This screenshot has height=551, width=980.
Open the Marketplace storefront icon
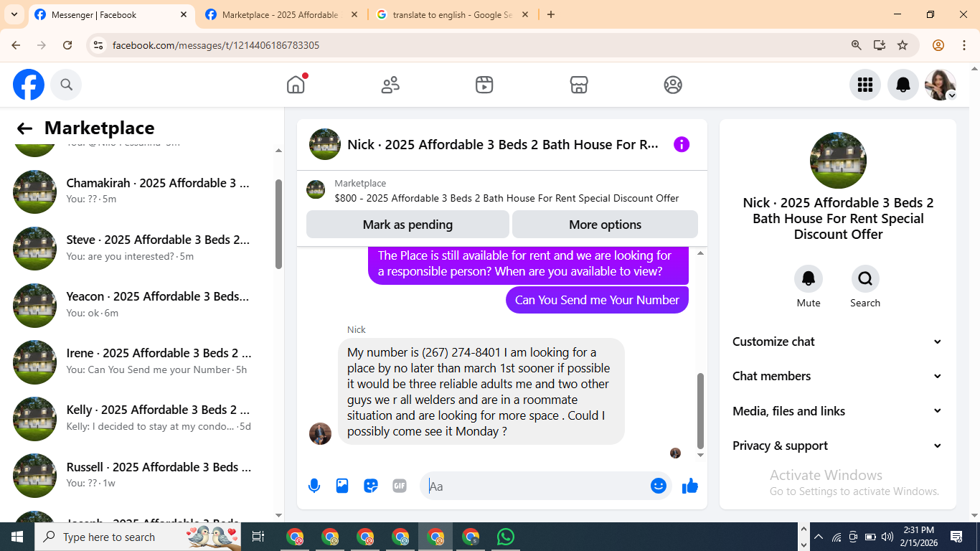(579, 85)
